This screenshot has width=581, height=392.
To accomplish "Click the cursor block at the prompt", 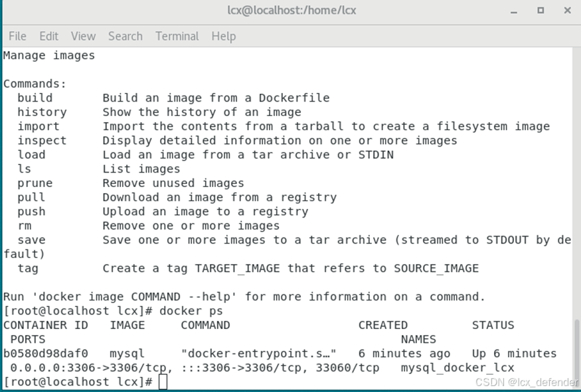I will click(x=163, y=382).
